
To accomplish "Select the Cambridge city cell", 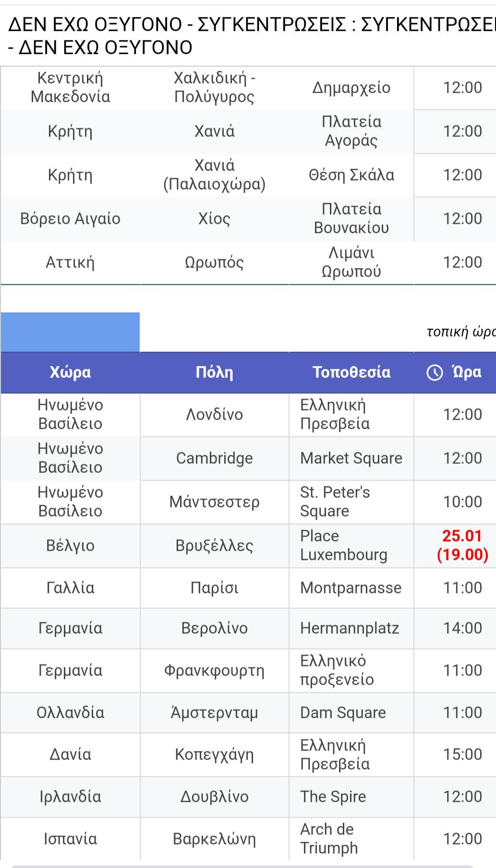I will coord(215,458).
